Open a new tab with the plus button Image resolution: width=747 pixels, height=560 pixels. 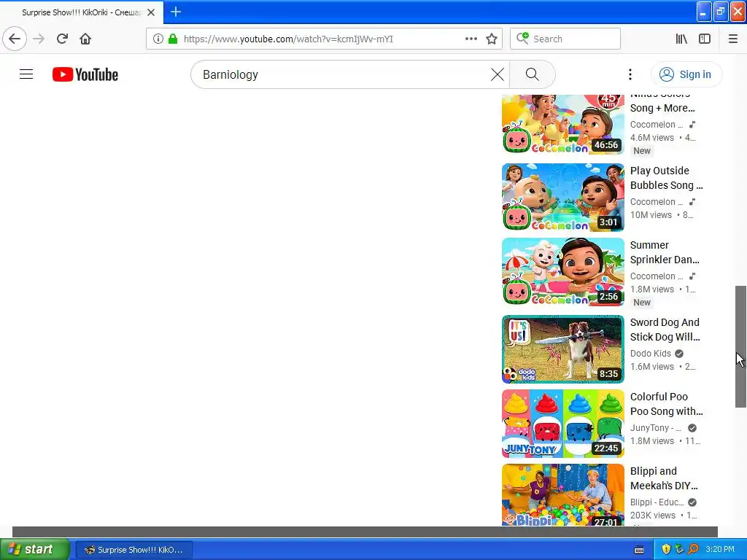176,12
